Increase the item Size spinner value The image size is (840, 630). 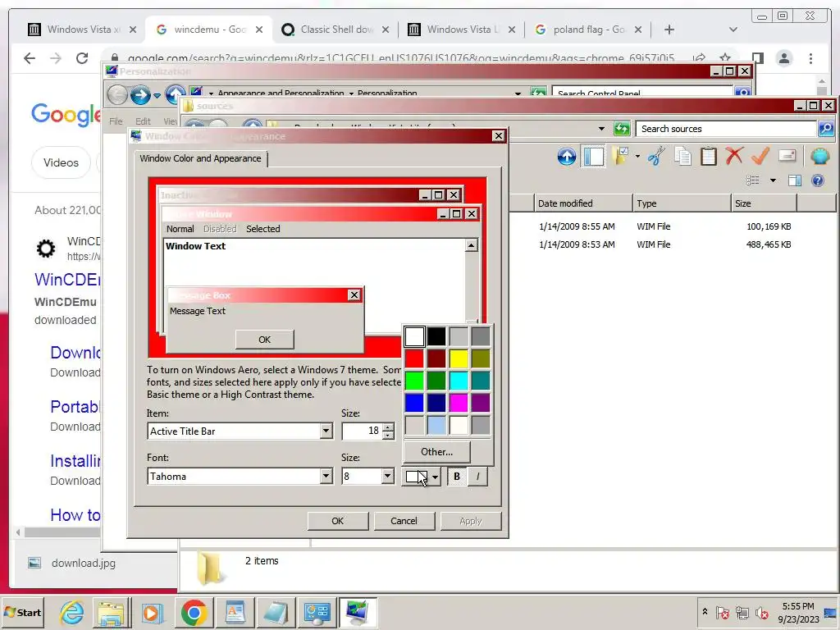(x=388, y=427)
